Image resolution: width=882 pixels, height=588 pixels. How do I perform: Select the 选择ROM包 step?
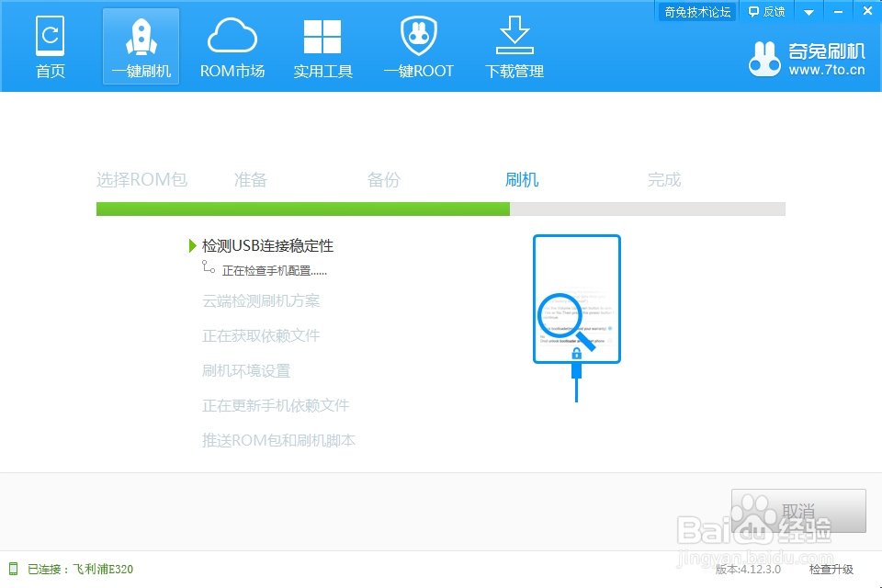pos(142,179)
